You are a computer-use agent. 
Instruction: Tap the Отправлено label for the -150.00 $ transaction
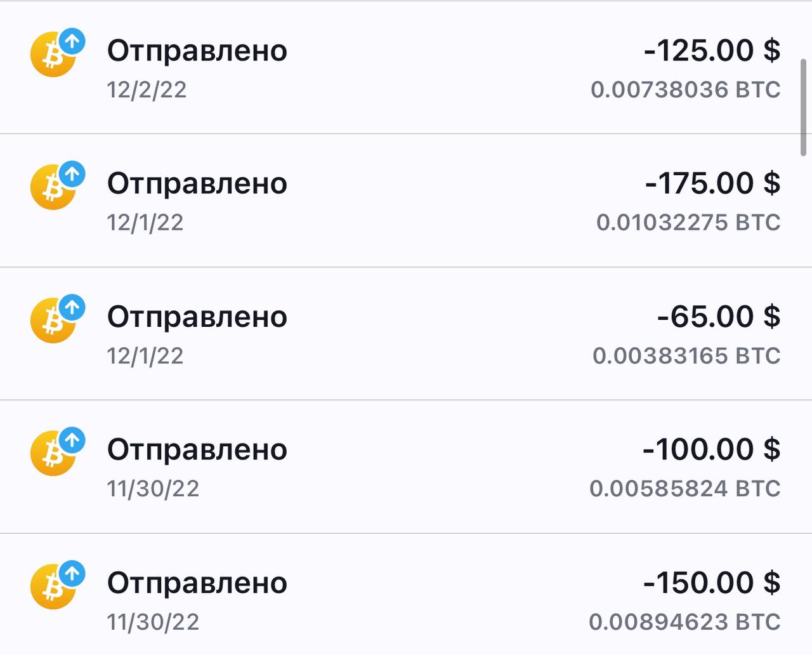click(197, 583)
